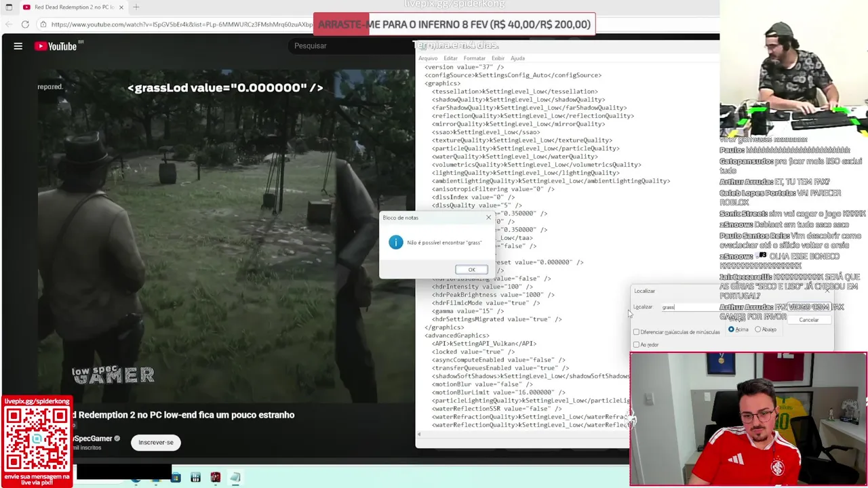868x488 pixels.
Task: Close the Bloco de notas message dialog
Action: (488, 218)
